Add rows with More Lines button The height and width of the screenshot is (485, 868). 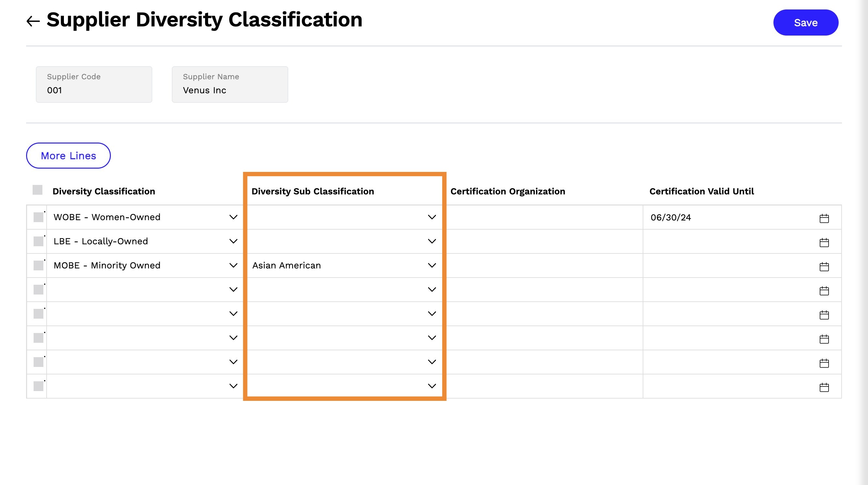[x=68, y=155]
